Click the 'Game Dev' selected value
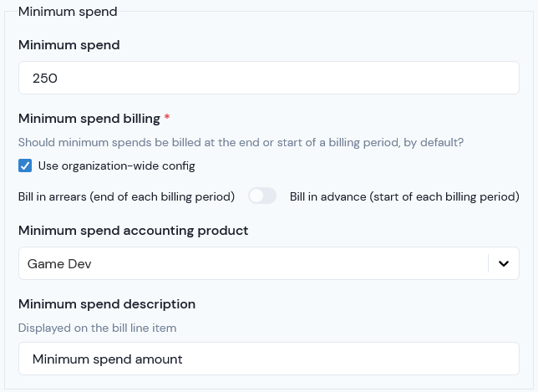The image size is (538, 392). point(59,264)
